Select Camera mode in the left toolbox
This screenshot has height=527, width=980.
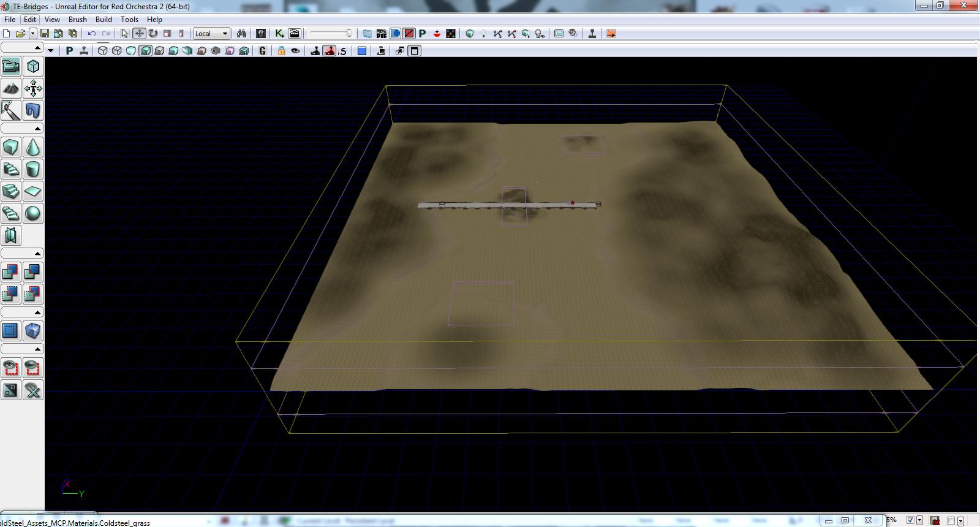tap(11, 66)
